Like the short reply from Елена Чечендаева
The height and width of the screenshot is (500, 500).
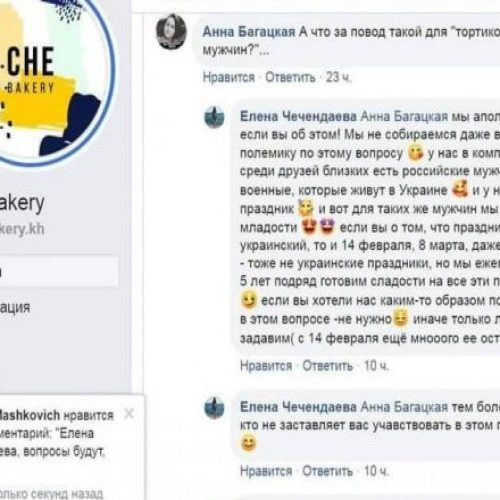(x=266, y=471)
